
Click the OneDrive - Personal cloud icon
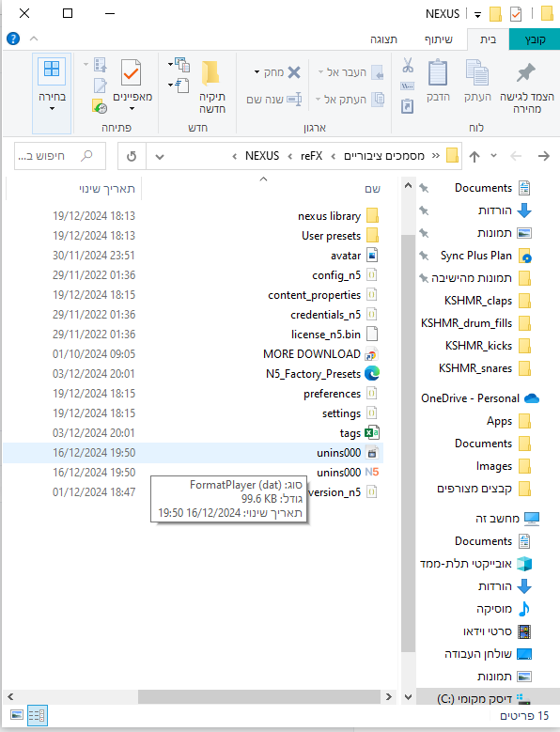click(x=532, y=398)
